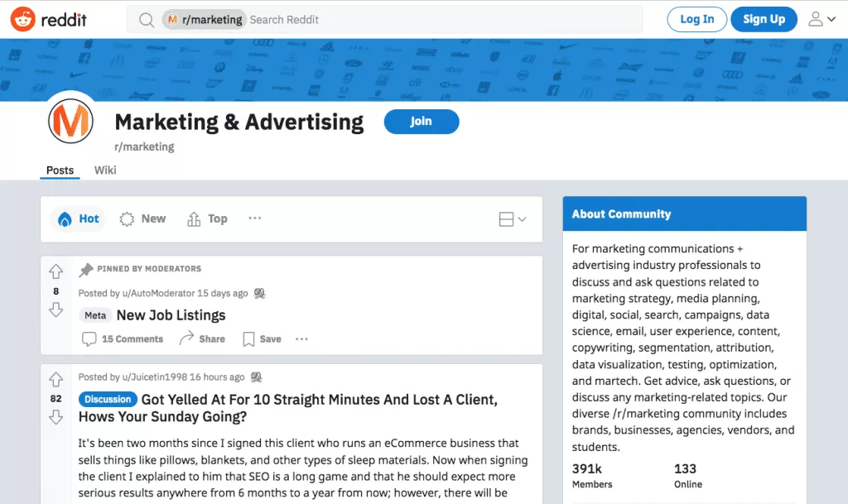Click the Marketing community M avatar
Viewport: 848px width, 504px height.
click(x=71, y=122)
